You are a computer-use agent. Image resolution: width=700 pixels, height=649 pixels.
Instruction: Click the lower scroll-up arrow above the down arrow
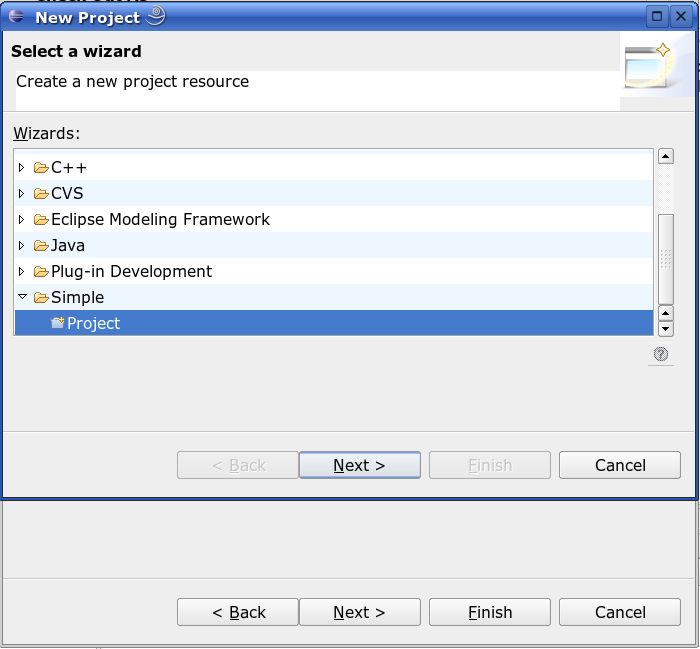point(666,313)
